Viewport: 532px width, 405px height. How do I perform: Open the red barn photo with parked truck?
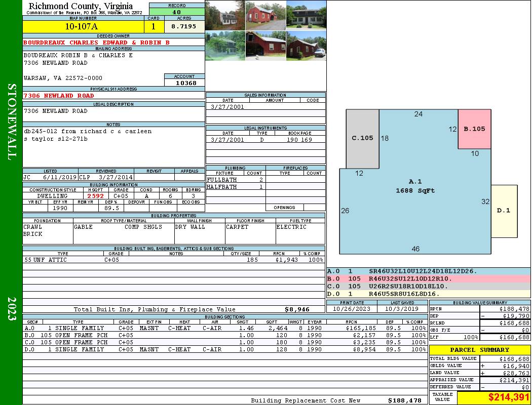pos(306,46)
